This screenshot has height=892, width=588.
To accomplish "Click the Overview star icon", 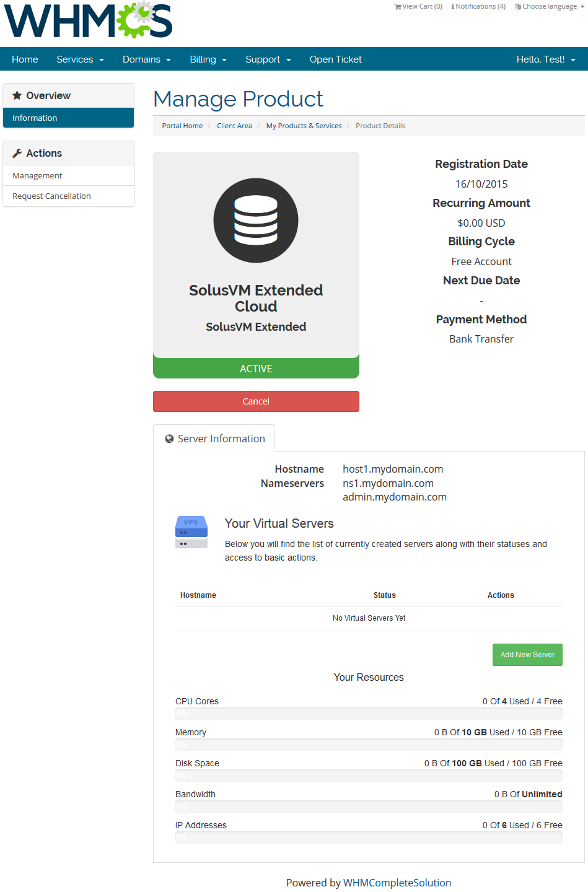I will click(17, 95).
